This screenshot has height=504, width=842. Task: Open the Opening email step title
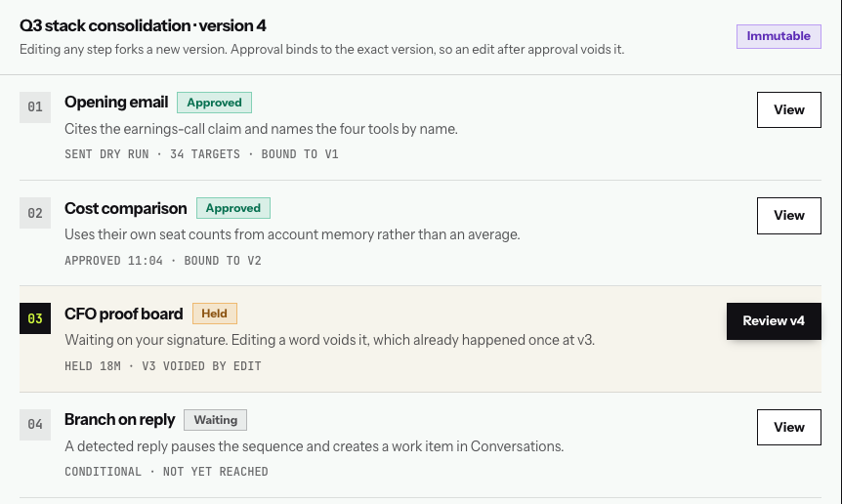[x=116, y=102]
